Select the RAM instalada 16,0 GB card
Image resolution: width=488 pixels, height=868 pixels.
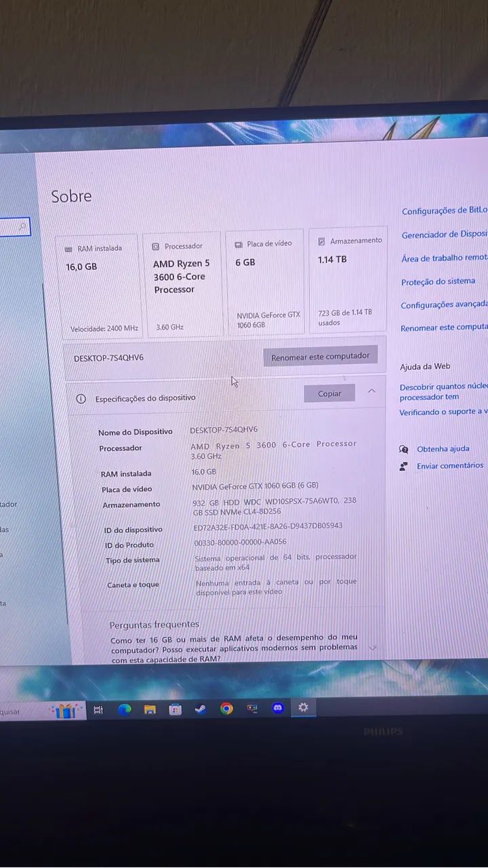point(101,285)
